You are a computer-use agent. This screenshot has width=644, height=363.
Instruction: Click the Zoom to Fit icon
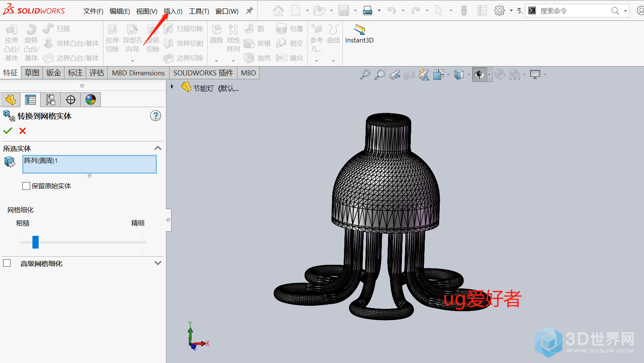[365, 74]
